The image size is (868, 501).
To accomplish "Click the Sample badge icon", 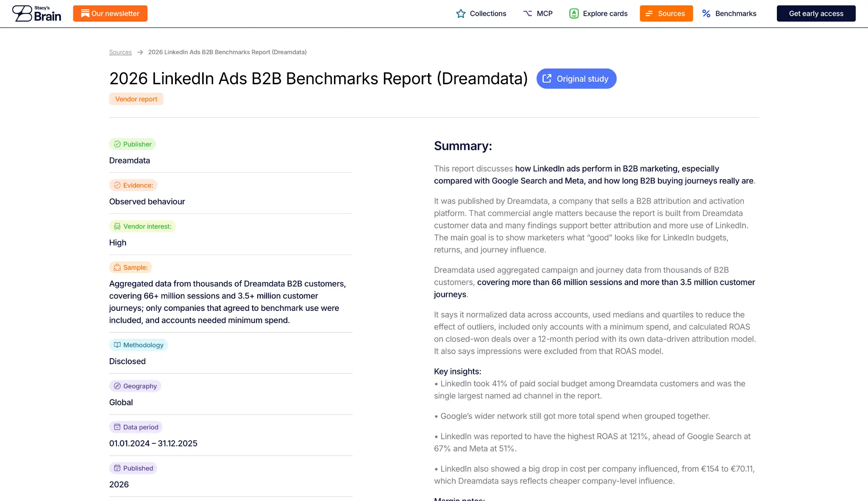I will tap(117, 267).
